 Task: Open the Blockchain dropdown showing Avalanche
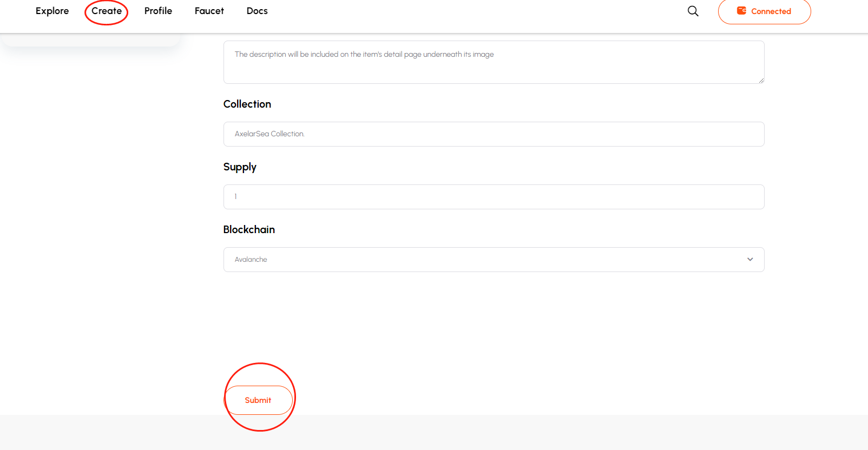(494, 260)
